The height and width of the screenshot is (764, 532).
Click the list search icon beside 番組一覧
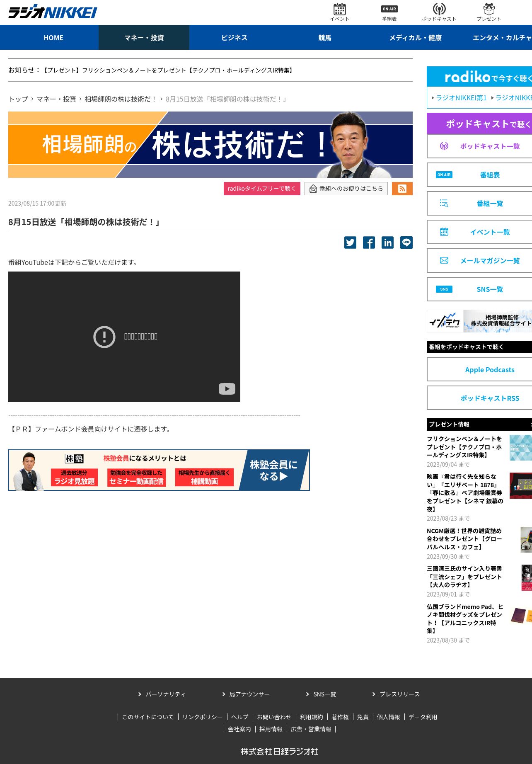pyautogui.click(x=444, y=203)
